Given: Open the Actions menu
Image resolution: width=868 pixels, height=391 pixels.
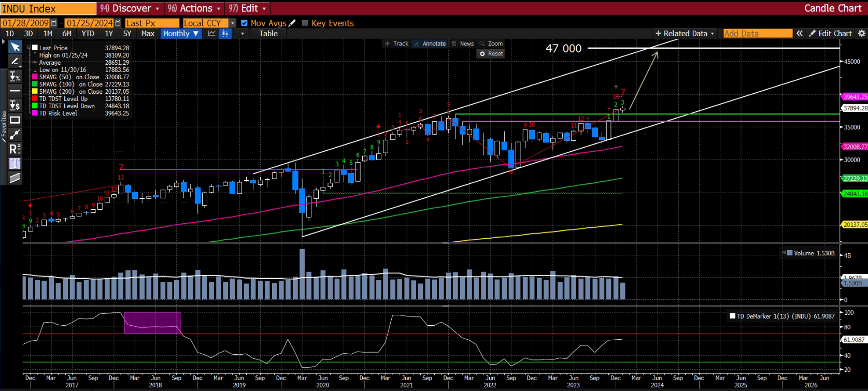Looking at the screenshot, I should pos(194,8).
